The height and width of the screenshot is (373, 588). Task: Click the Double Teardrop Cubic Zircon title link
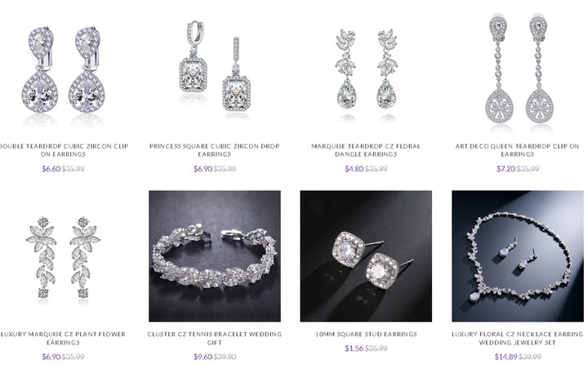(63, 150)
